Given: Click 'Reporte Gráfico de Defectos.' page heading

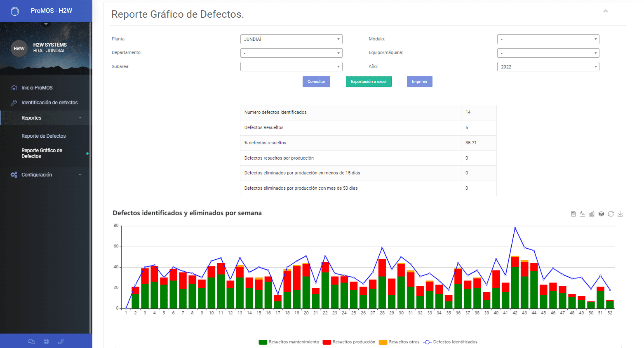Looking at the screenshot, I should 178,14.
